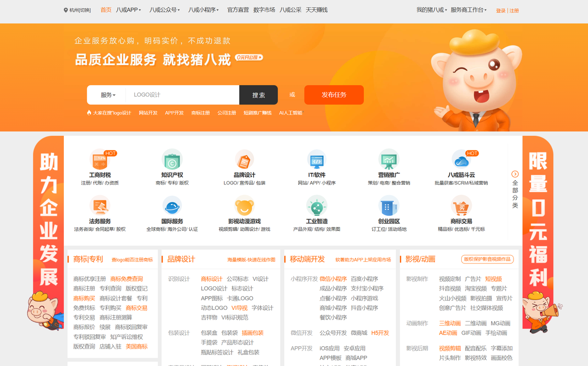Open the 工商财税 category icon
The image size is (588, 366).
100,160
